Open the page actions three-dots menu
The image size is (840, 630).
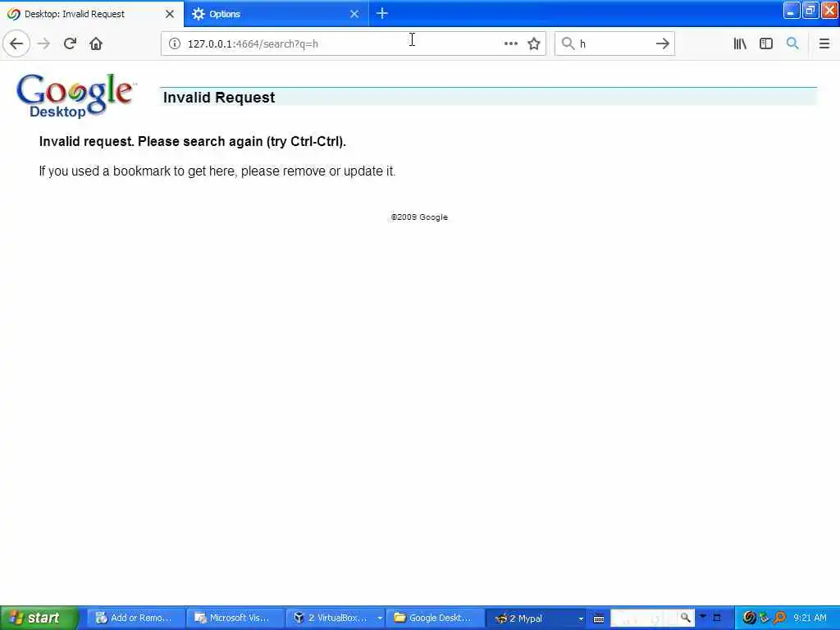(x=510, y=43)
